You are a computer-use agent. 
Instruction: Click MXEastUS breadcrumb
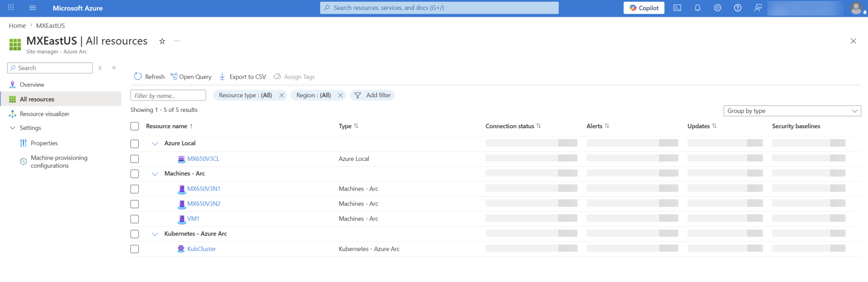pos(50,26)
